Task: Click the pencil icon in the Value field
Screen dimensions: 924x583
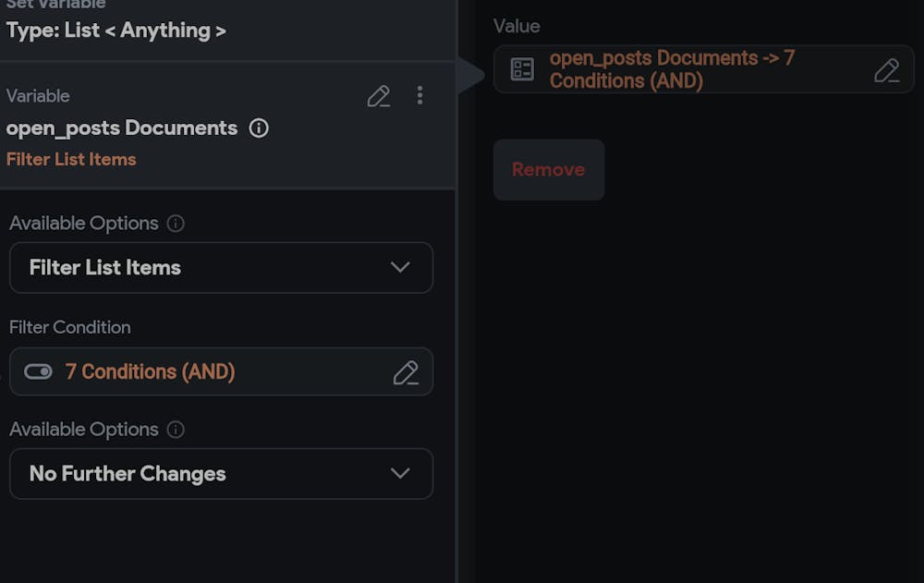Action: pyautogui.click(x=886, y=69)
